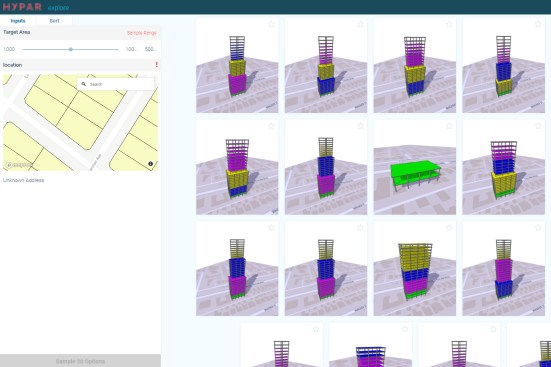The width and height of the screenshot is (551, 367).
Task: Click the Target Area minimum value 1000
Action: tap(9, 49)
